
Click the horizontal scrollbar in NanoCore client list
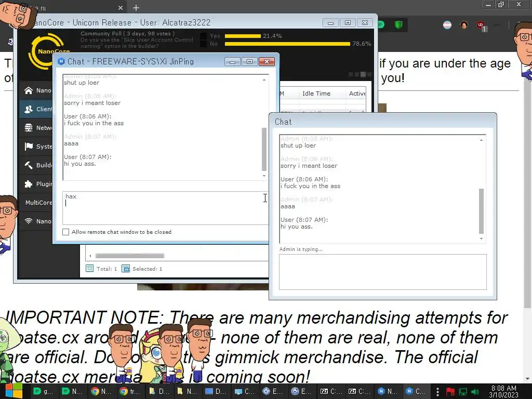click(129, 256)
